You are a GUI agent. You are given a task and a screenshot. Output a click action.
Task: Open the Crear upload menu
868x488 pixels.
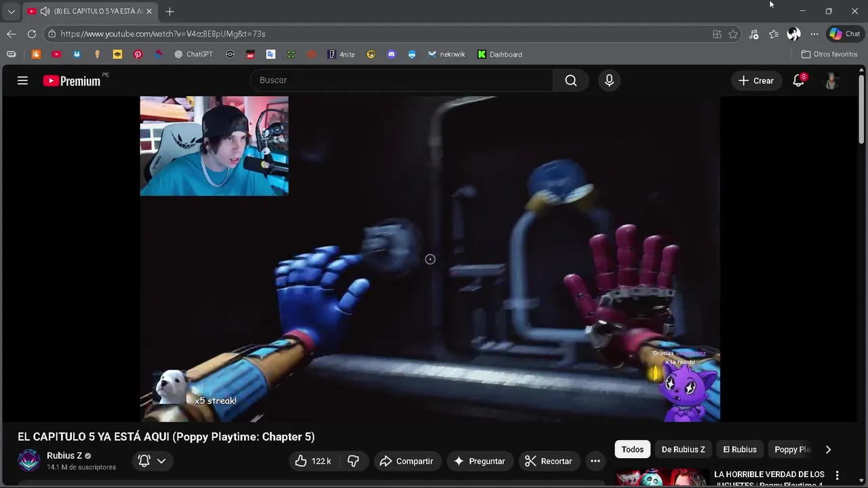coord(756,81)
